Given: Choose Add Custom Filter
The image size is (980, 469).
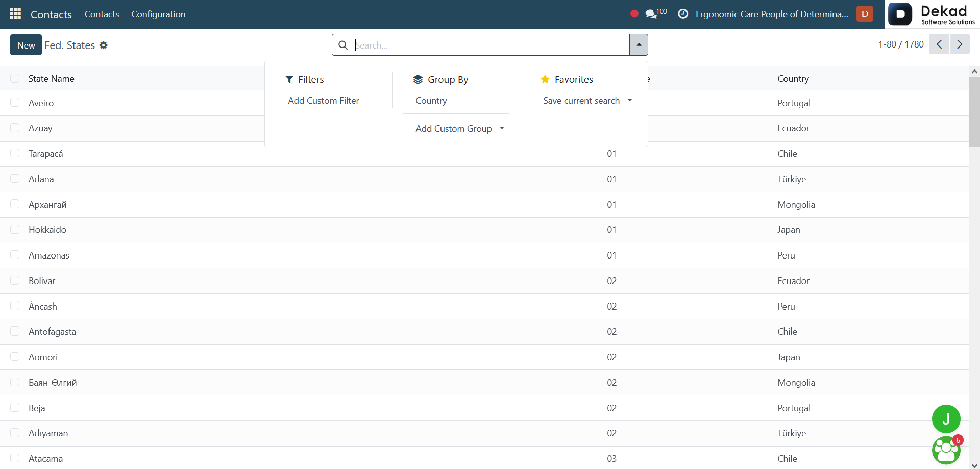Looking at the screenshot, I should [324, 101].
